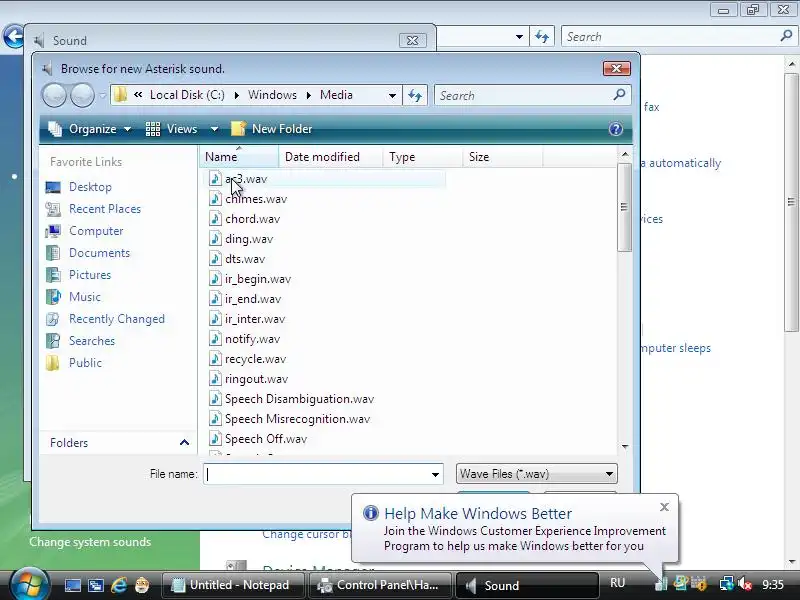Image resolution: width=800 pixels, height=600 pixels.
Task: Open the Wave Files (*.wav) type dropdown
Action: (536, 474)
